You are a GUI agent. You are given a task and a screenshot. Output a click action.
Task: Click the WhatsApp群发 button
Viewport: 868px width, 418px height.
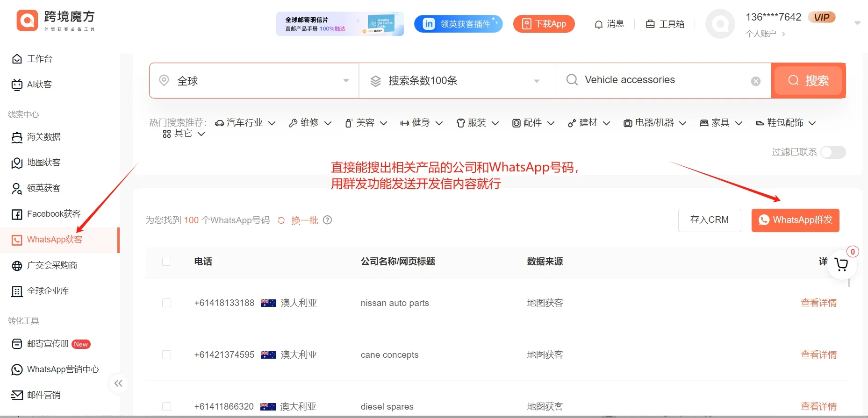795,220
